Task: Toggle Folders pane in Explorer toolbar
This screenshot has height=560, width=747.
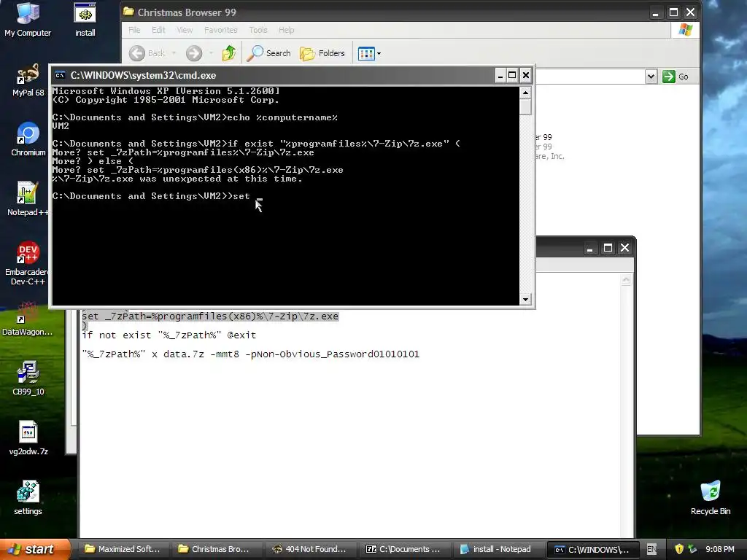Action: click(322, 53)
